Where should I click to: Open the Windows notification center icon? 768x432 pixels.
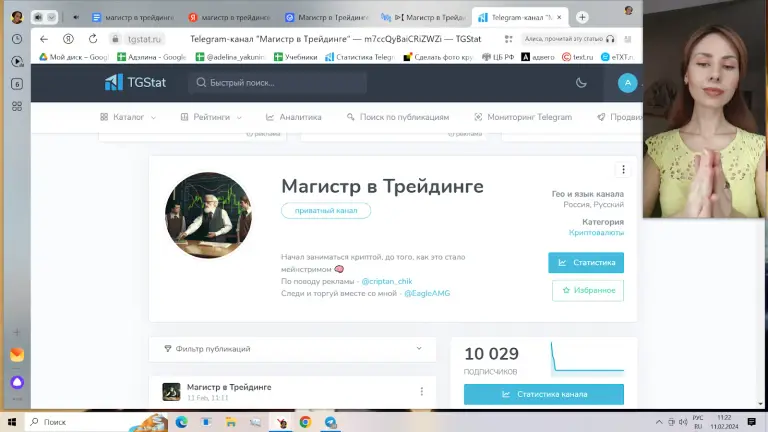[x=751, y=422]
